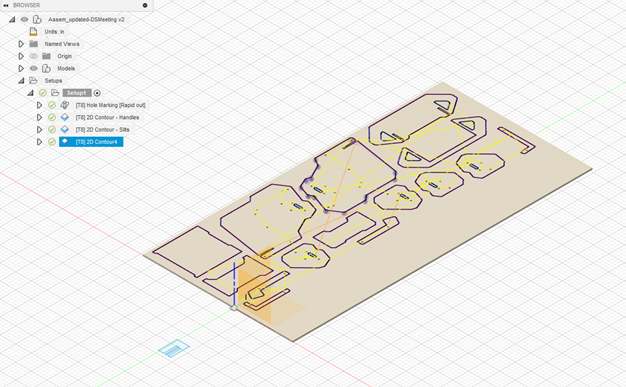
Task: Toggle the Origin visibility eye
Action: (x=34, y=56)
